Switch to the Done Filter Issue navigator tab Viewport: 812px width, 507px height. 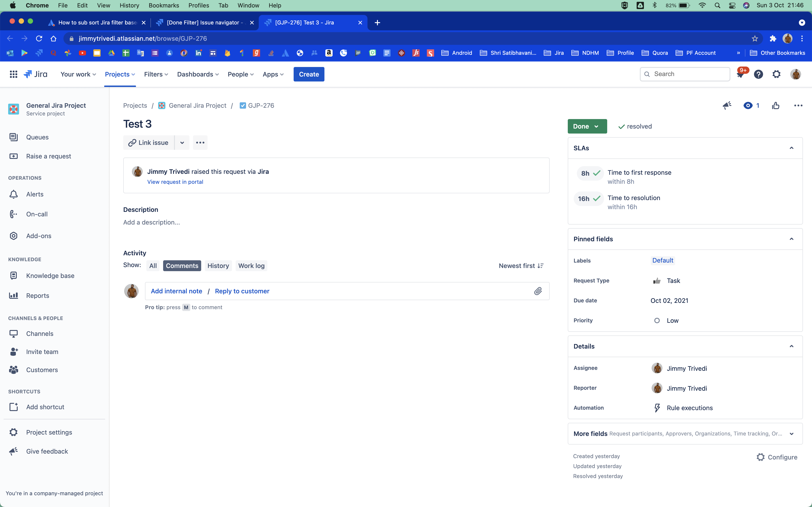coord(203,22)
